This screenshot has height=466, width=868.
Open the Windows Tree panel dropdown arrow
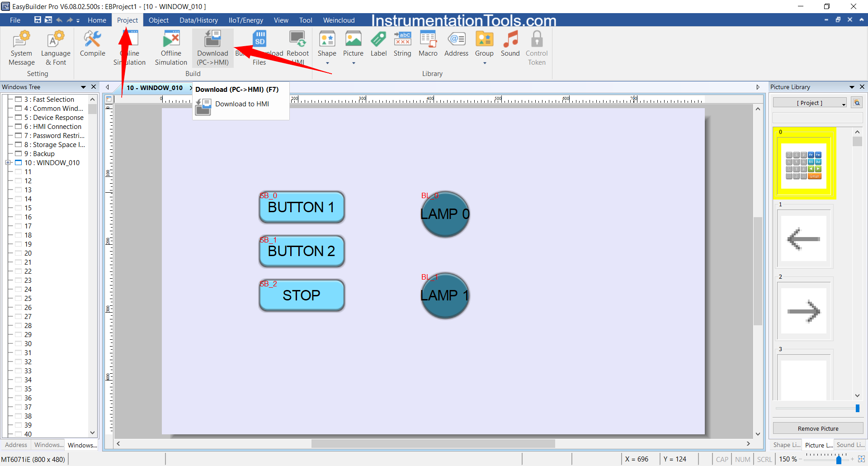[83, 87]
